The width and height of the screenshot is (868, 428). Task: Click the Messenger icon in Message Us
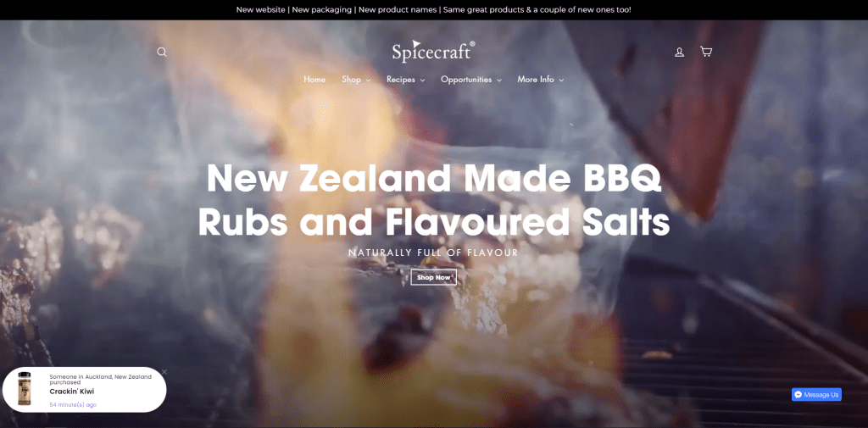[798, 395]
